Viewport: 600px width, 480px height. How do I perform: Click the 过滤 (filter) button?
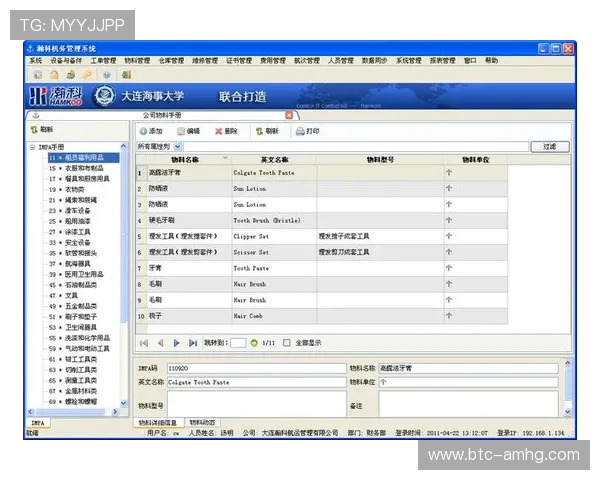550,147
